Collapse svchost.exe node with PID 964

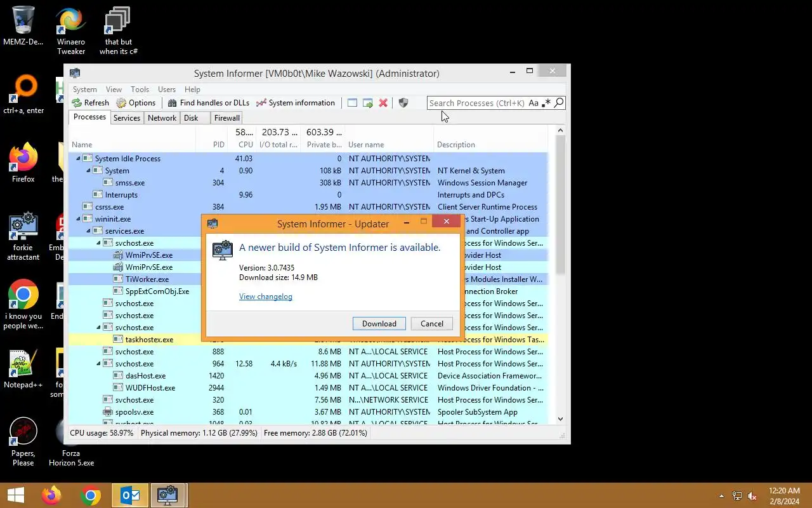click(x=98, y=364)
